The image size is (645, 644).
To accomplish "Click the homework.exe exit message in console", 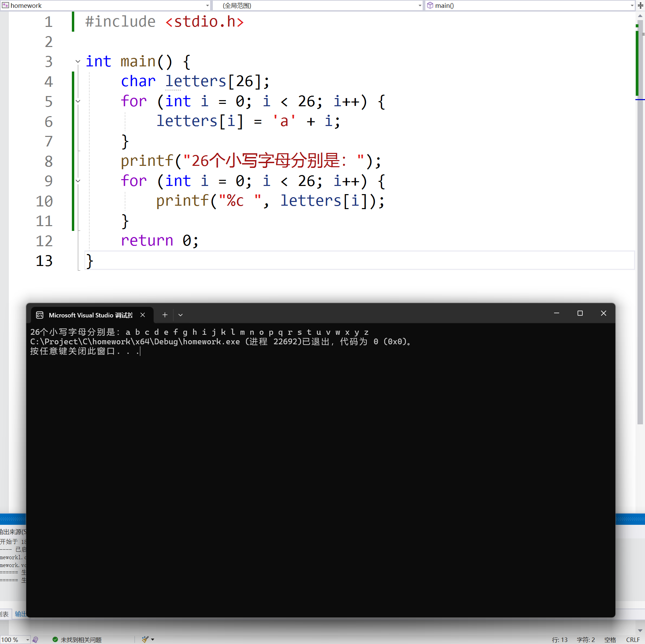I will pos(221,342).
